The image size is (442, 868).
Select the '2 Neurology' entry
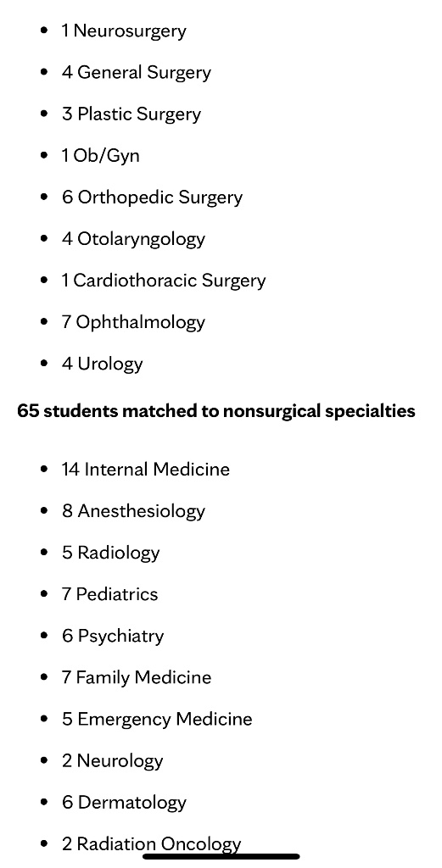pos(113,760)
